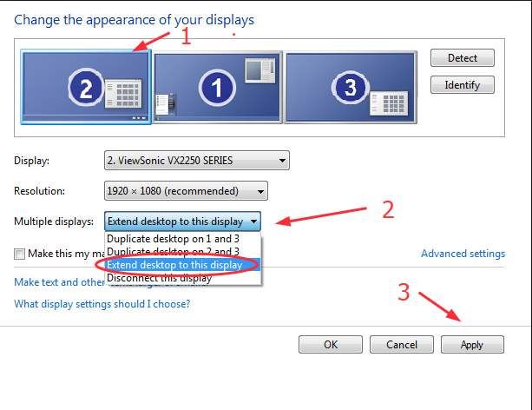This screenshot has height=410, width=532.
Task: Select the monitor 3 display thumbnail
Action: [x=349, y=86]
